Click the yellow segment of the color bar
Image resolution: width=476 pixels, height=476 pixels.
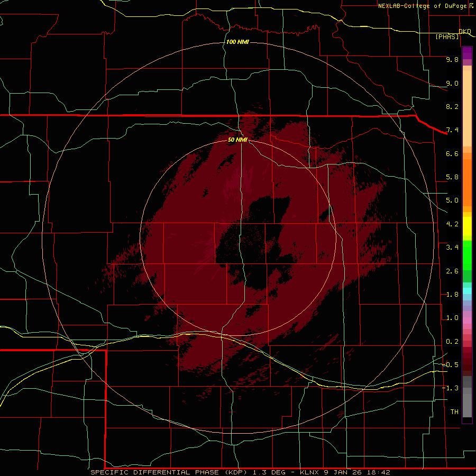click(x=467, y=226)
